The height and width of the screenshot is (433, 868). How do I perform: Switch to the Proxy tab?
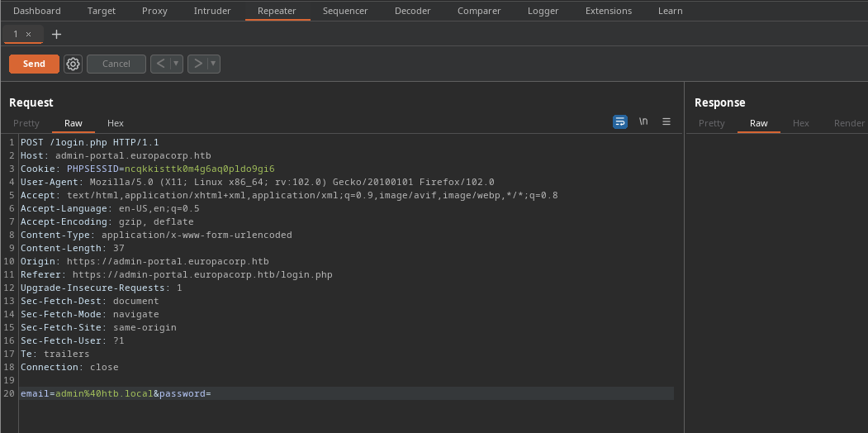pos(154,11)
